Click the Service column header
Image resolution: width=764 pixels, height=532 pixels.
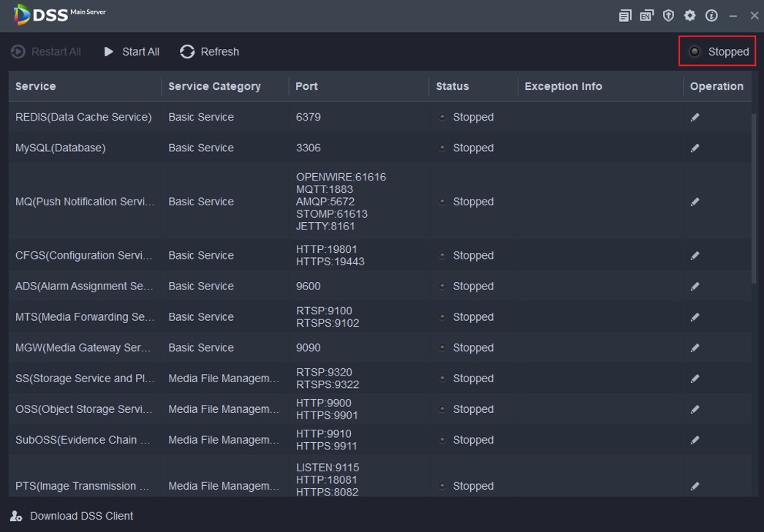36,86
